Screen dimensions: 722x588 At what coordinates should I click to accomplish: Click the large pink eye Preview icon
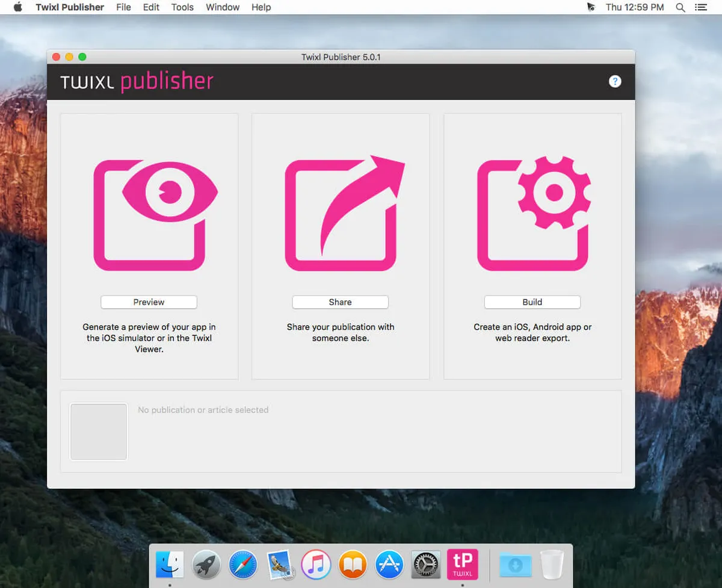(155, 215)
